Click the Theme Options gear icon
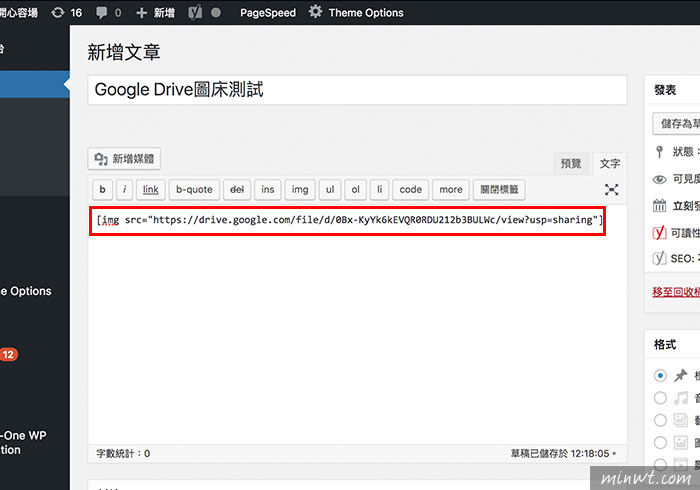 coord(315,12)
